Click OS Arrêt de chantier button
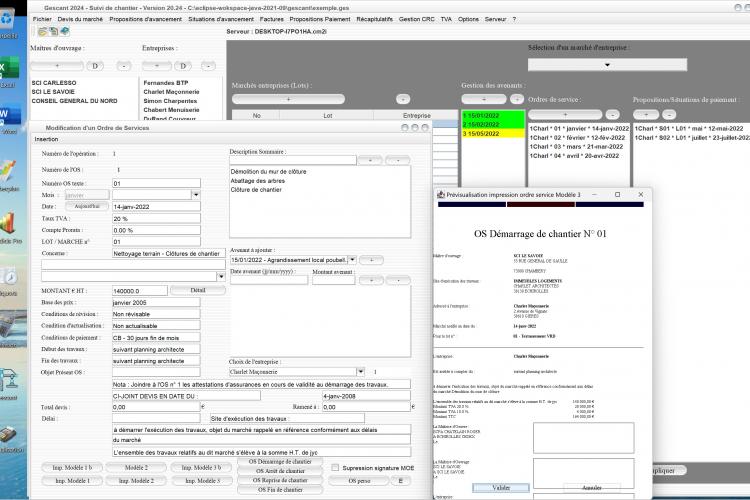The height and width of the screenshot is (500, 750). coord(280,471)
